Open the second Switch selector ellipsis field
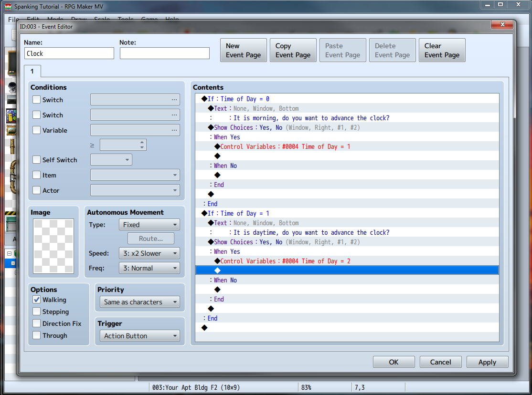Screen dimensions: 532x395 [135, 115]
